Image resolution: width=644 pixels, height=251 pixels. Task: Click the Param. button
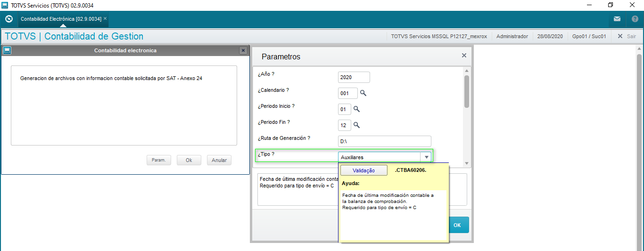(159, 160)
